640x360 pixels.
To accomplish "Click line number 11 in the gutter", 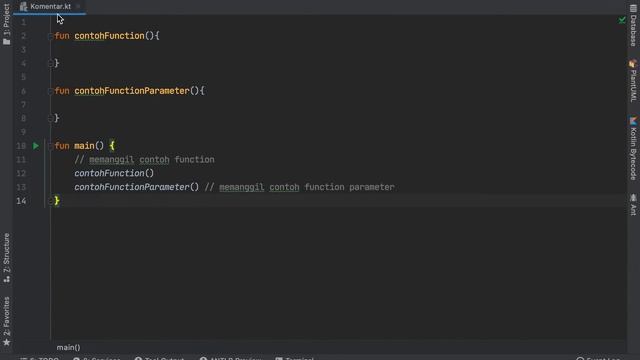I will point(21,160).
